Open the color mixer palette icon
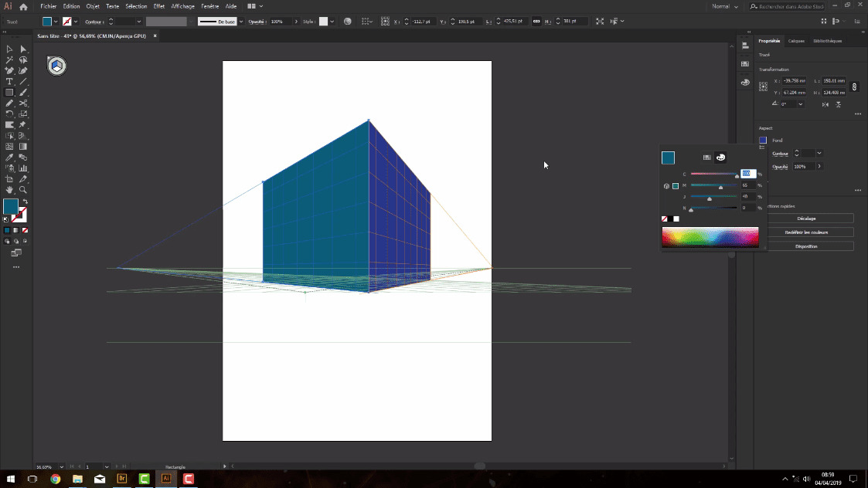Screen dimensions: 868x488 click(x=721, y=158)
